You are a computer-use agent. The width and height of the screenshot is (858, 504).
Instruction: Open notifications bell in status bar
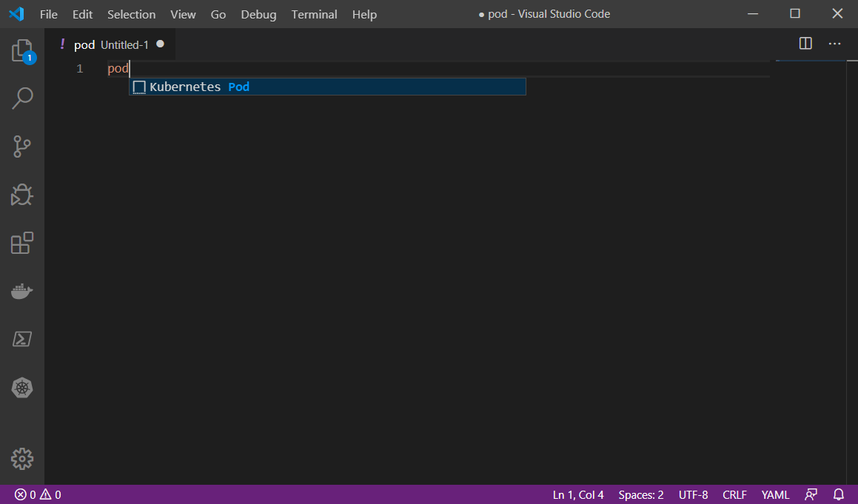click(838, 494)
